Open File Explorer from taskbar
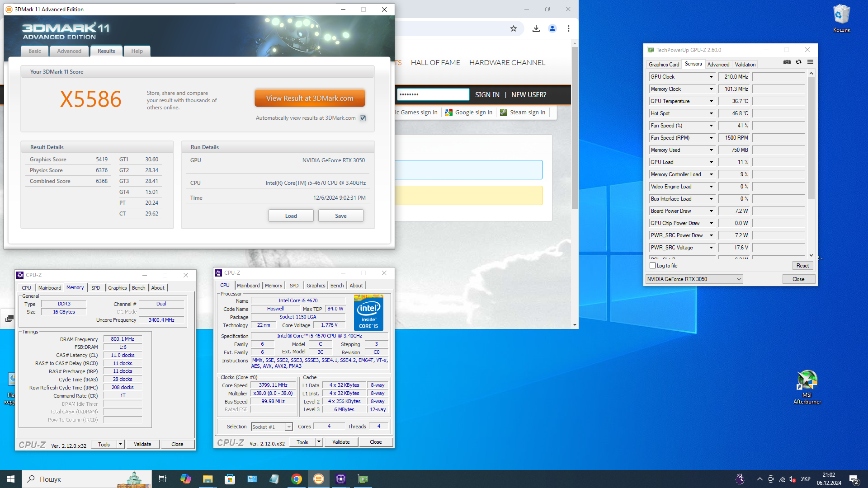 208,479
